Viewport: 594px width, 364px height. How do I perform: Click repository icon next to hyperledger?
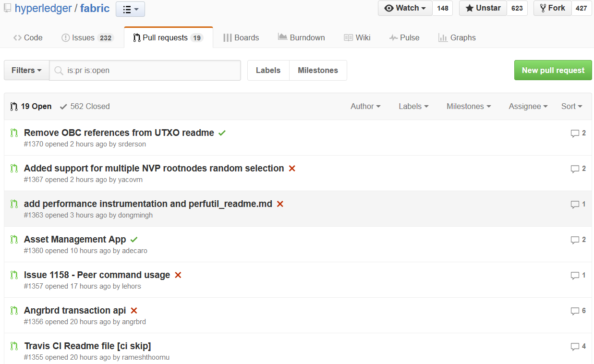click(7, 8)
